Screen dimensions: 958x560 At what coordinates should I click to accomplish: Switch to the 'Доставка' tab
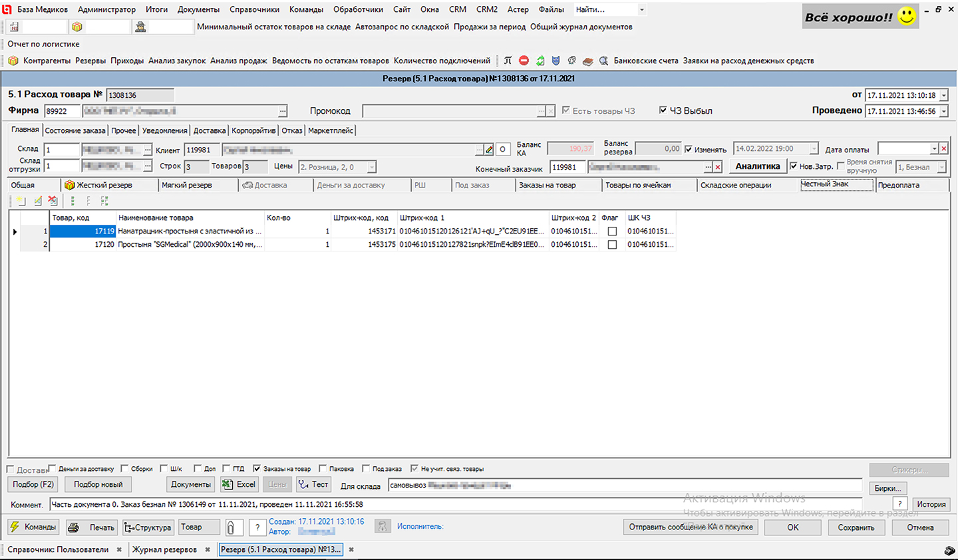(210, 130)
